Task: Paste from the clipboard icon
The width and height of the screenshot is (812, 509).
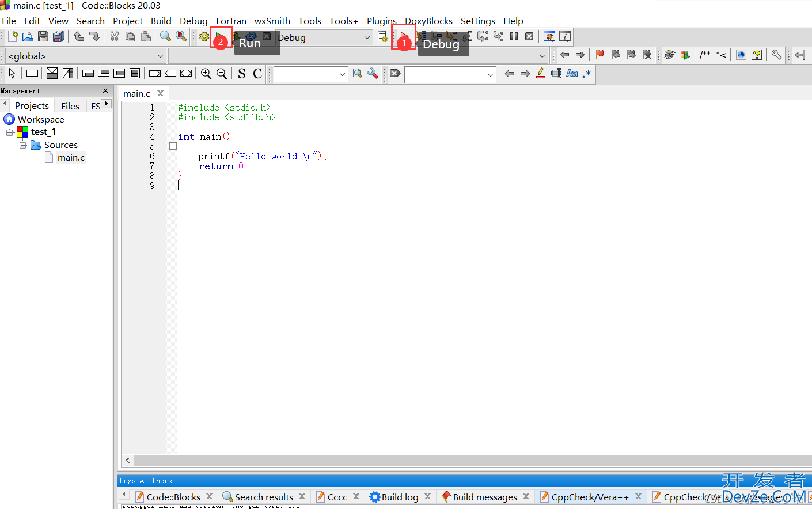Action: coord(146,37)
